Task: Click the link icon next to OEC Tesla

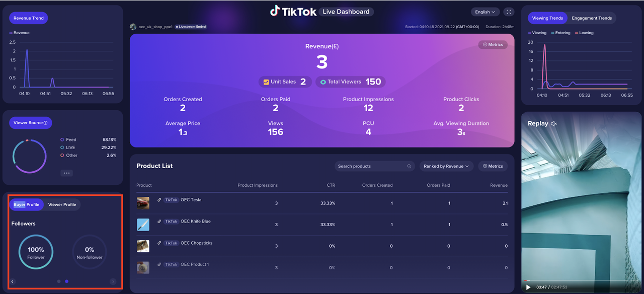Action: (x=159, y=200)
